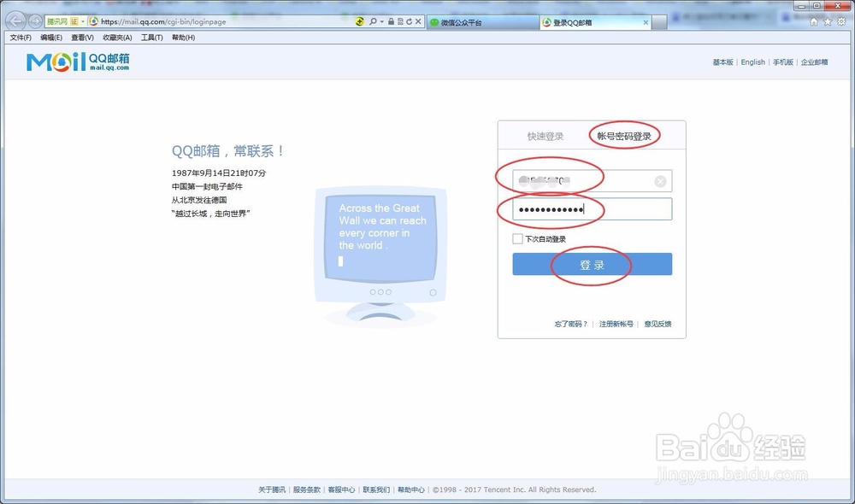The height and width of the screenshot is (504, 855).
Task: Clear the account field with the X icon
Action: pyautogui.click(x=660, y=181)
